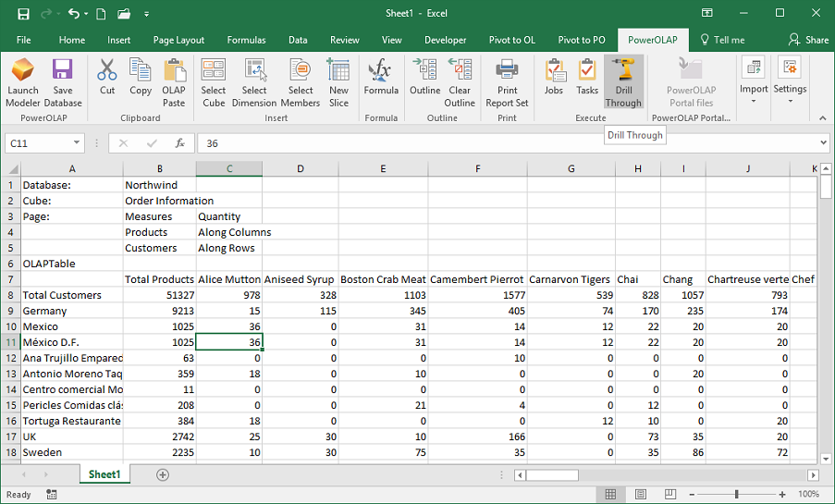Click vertical scrollbar down arrow
The width and height of the screenshot is (835, 504).
pos(826,459)
